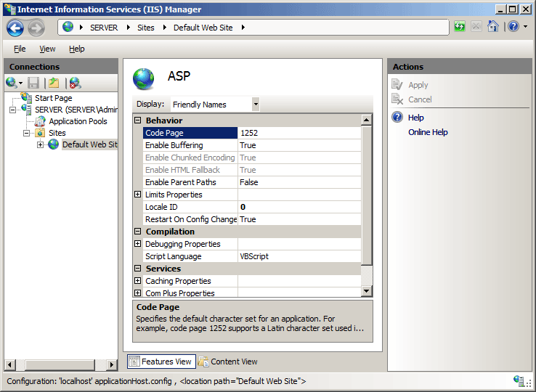Click the large ASP globe icon
This screenshot has height=392, width=536.
coord(144,79)
